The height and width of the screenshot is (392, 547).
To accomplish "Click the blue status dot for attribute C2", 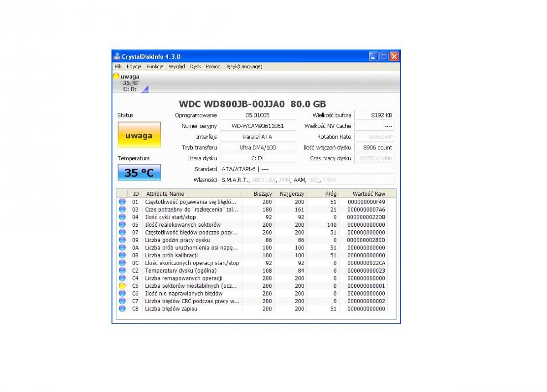I will tap(122, 270).
